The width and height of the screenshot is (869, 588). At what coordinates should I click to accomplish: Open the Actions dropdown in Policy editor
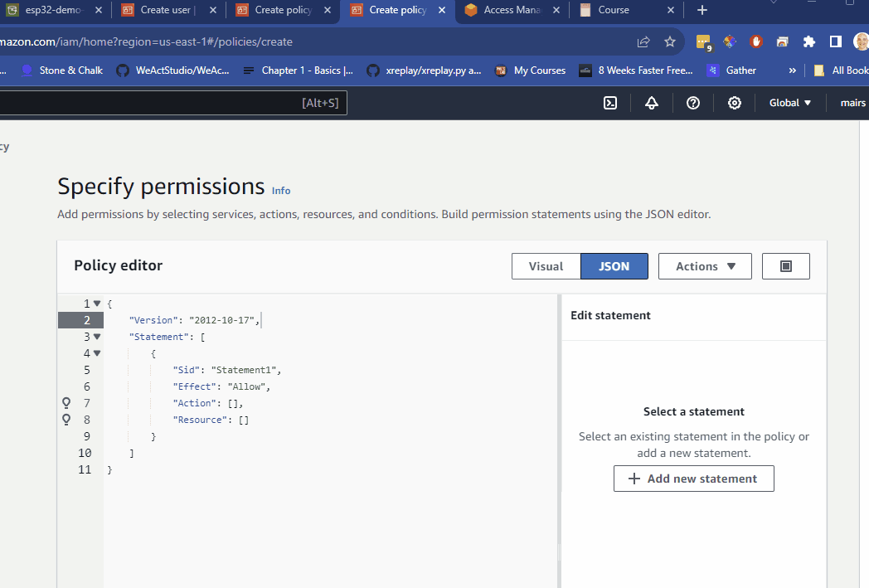tap(705, 265)
